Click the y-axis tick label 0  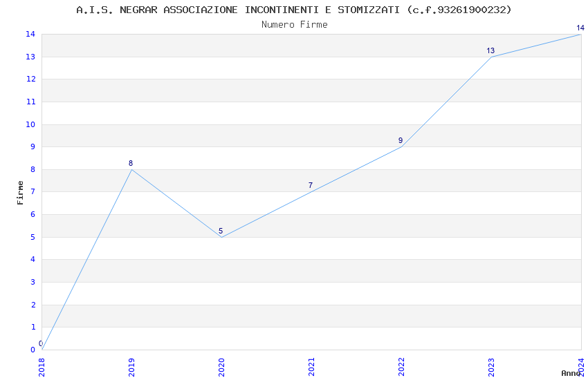pos(33,350)
